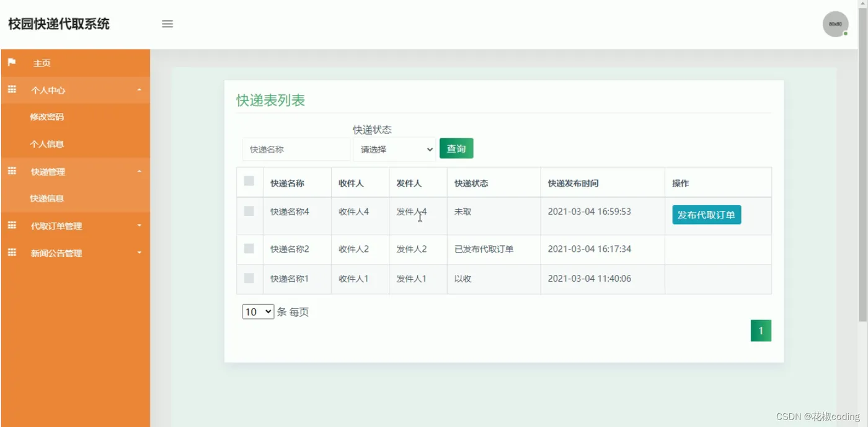This screenshot has height=427, width=868.
Task: Click time 2021-03-04 11:40:06
Action: (590, 279)
